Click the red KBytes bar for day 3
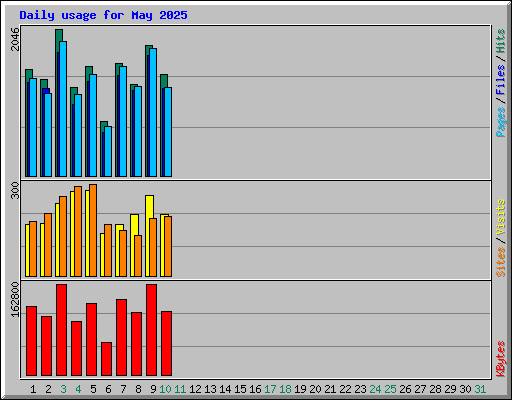The width and height of the screenshot is (512, 400). coord(61,330)
